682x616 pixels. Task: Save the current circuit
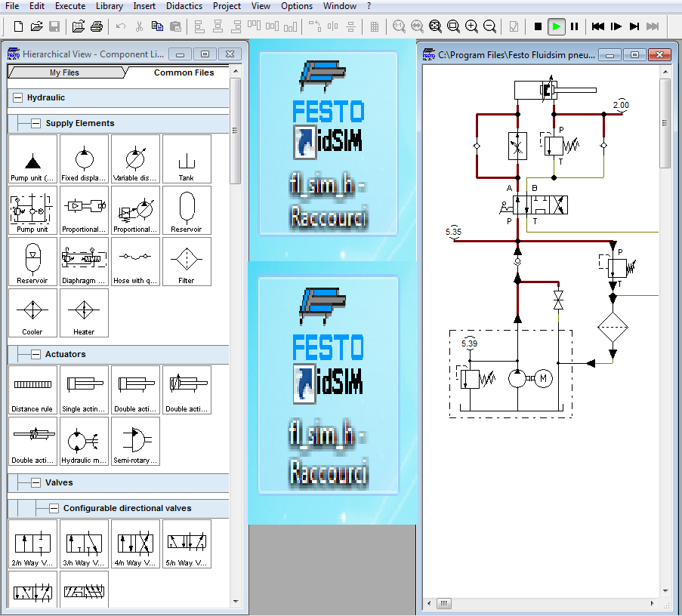(x=54, y=26)
